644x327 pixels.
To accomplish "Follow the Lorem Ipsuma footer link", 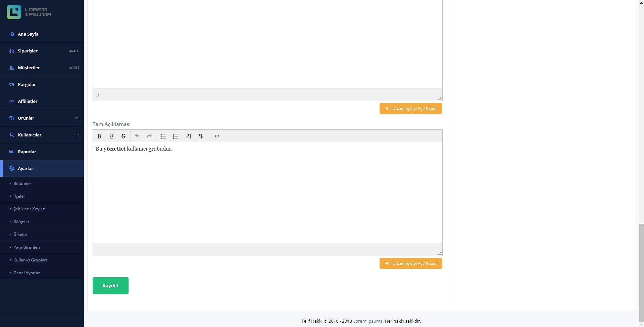I will (367, 321).
